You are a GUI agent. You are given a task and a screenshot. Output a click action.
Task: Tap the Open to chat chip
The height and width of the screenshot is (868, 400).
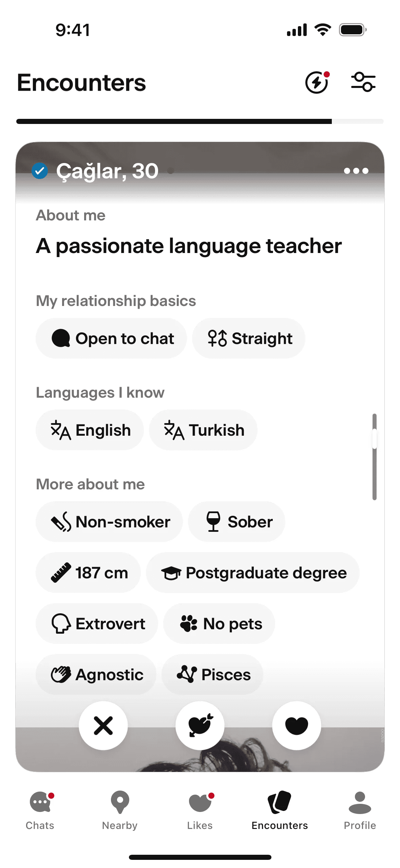pos(111,338)
